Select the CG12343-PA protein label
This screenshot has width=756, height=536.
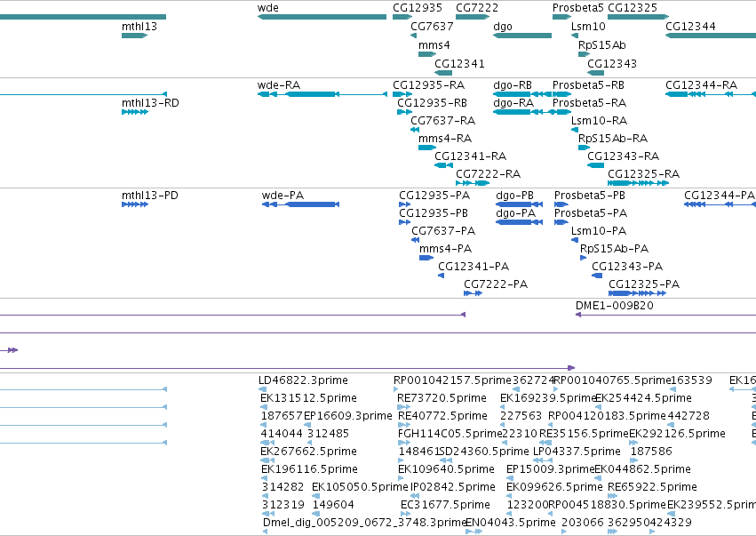coord(627,267)
